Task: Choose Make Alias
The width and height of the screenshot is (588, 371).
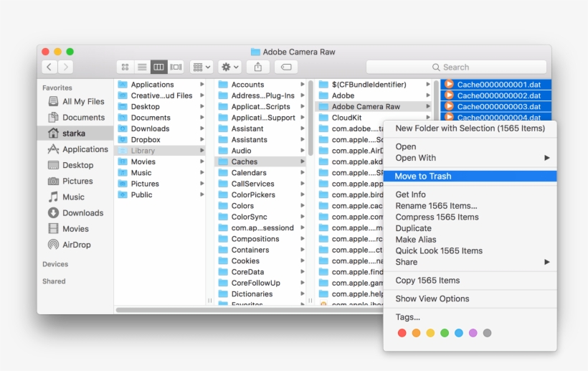Action: [470, 240]
